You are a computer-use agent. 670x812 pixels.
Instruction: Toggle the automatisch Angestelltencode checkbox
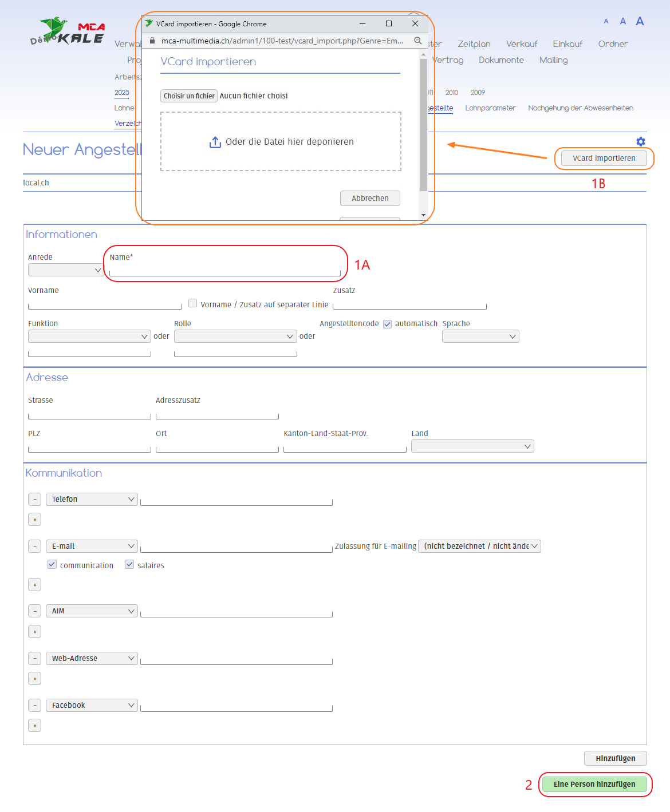tap(387, 324)
